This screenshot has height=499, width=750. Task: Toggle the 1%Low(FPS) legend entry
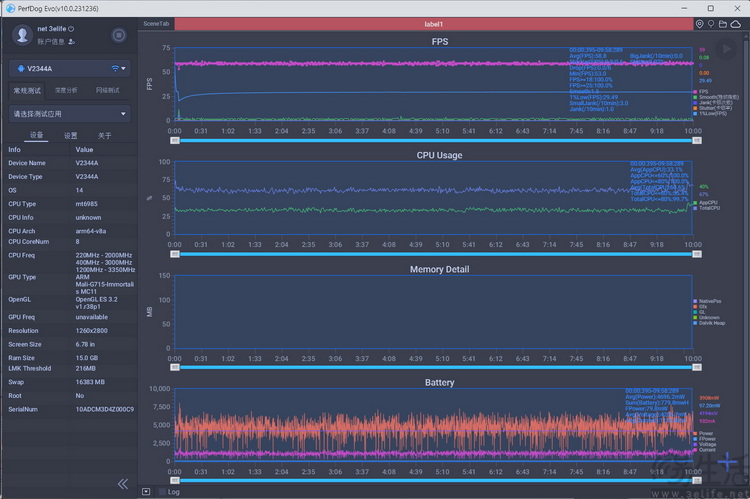710,113
